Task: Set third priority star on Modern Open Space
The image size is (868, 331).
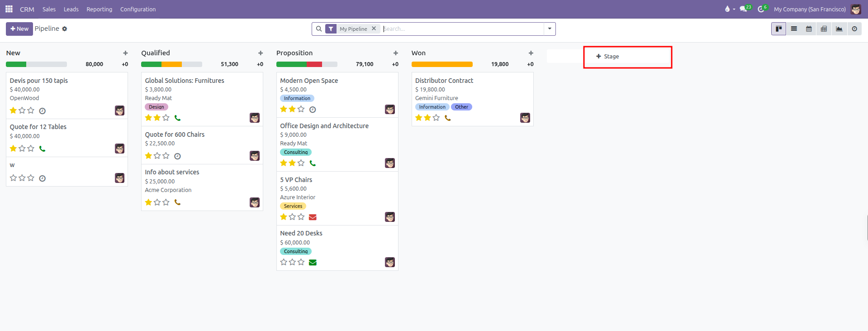Action: [x=301, y=109]
